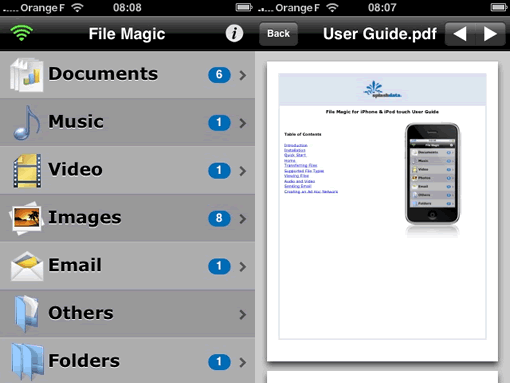The image size is (510, 383).
Task: Tap the File Magic title text
Action: tap(127, 34)
